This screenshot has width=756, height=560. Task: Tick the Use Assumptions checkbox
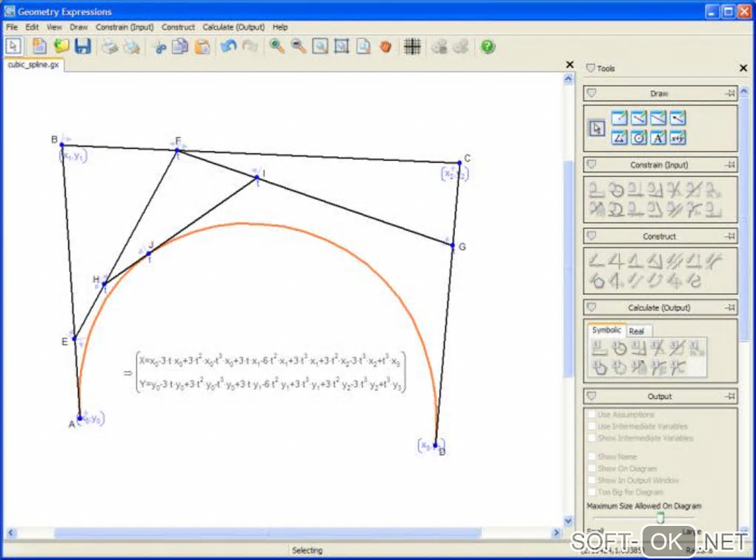[x=591, y=415]
